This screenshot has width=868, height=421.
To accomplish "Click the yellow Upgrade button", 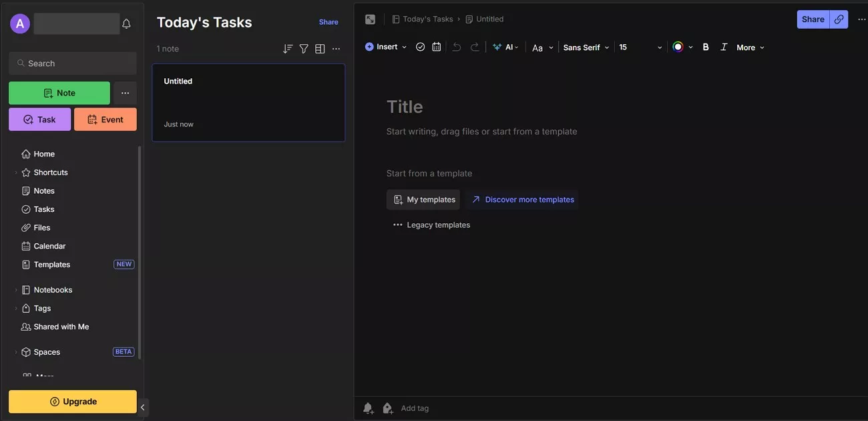I will 73,402.
